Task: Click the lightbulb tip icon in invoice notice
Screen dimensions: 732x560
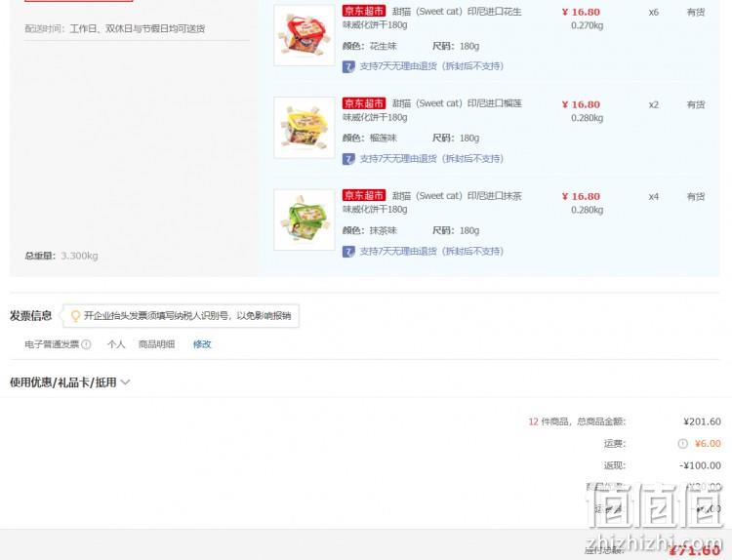Action: 75,316
